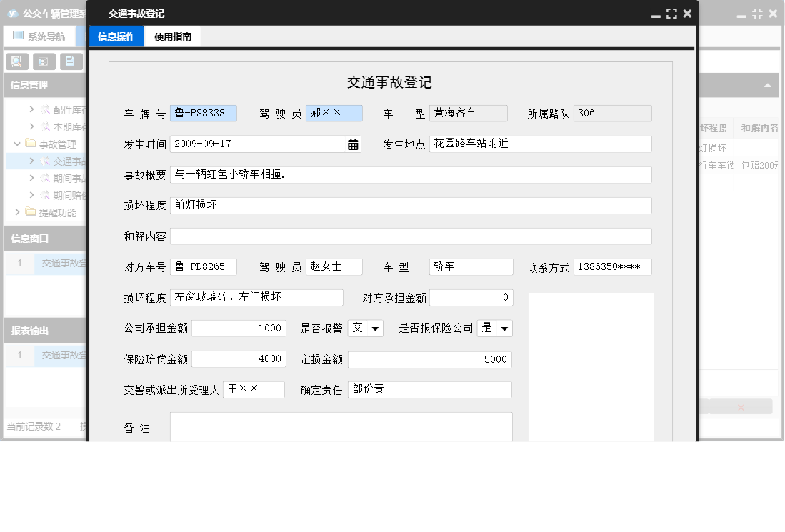The height and width of the screenshot is (532, 785).
Task: Collapse the right panel with up arrow
Action: click(x=768, y=85)
